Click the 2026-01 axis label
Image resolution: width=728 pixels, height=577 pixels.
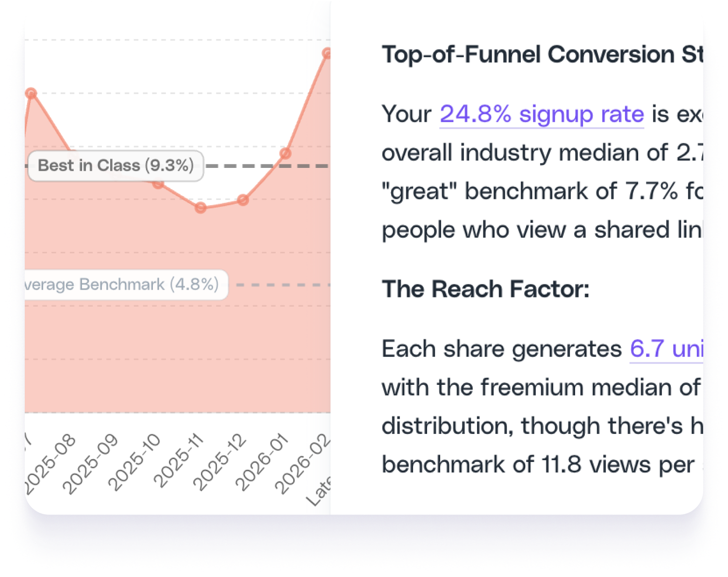(x=262, y=462)
